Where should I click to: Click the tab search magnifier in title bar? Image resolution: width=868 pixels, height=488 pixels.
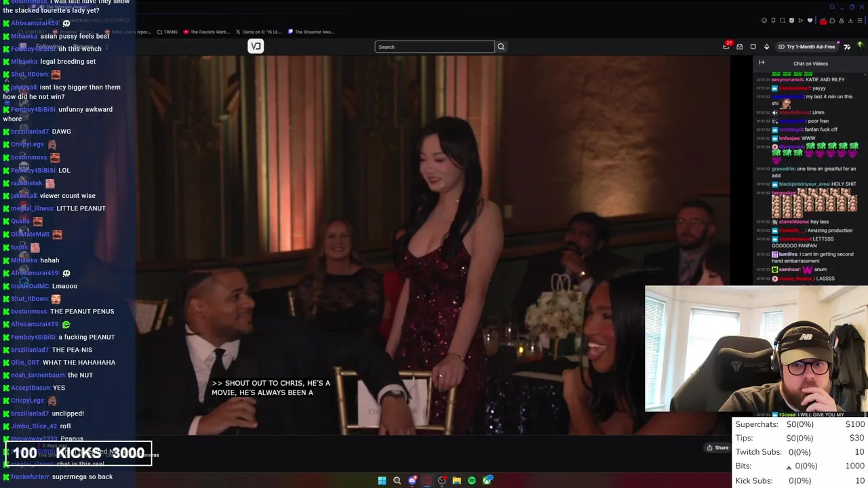(x=832, y=7)
